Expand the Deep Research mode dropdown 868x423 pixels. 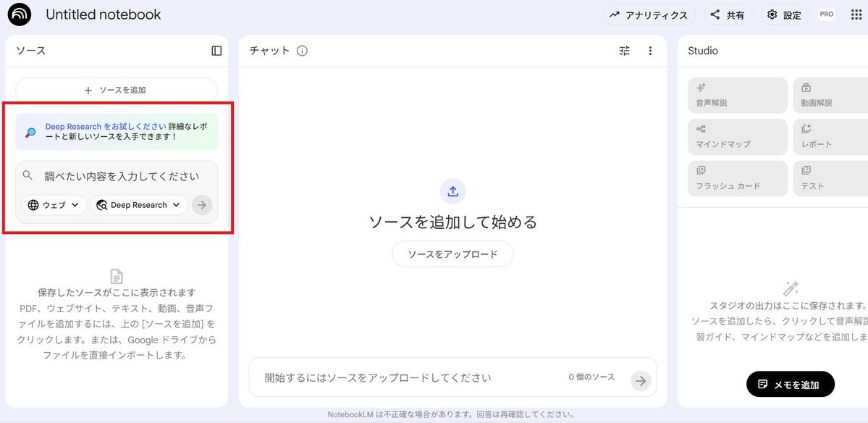pyautogui.click(x=138, y=205)
